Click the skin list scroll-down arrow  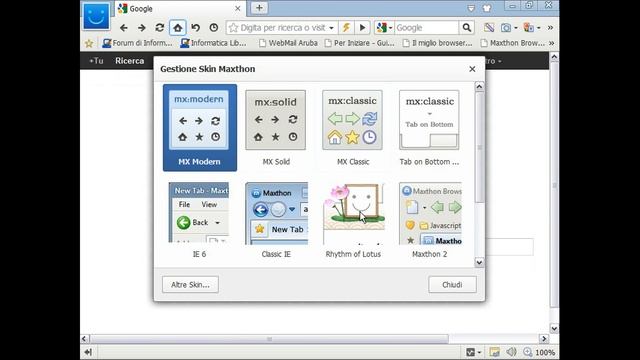[x=479, y=262]
